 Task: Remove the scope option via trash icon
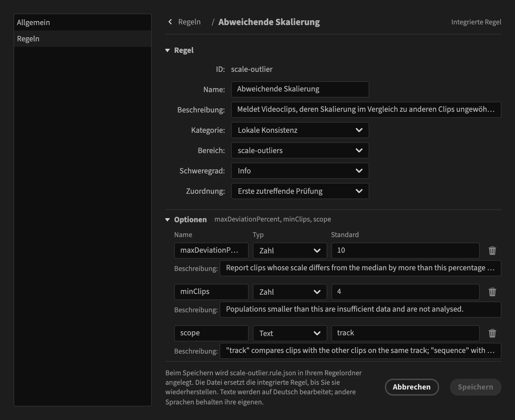[x=492, y=333]
